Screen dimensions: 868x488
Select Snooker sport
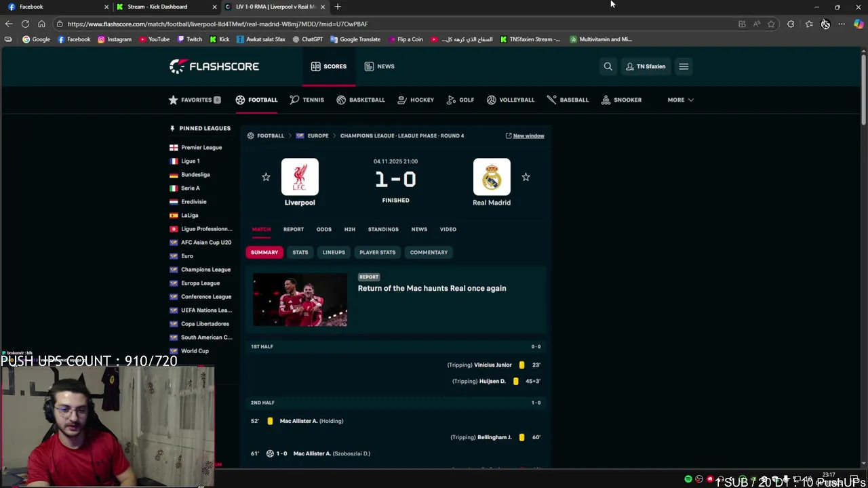click(621, 100)
